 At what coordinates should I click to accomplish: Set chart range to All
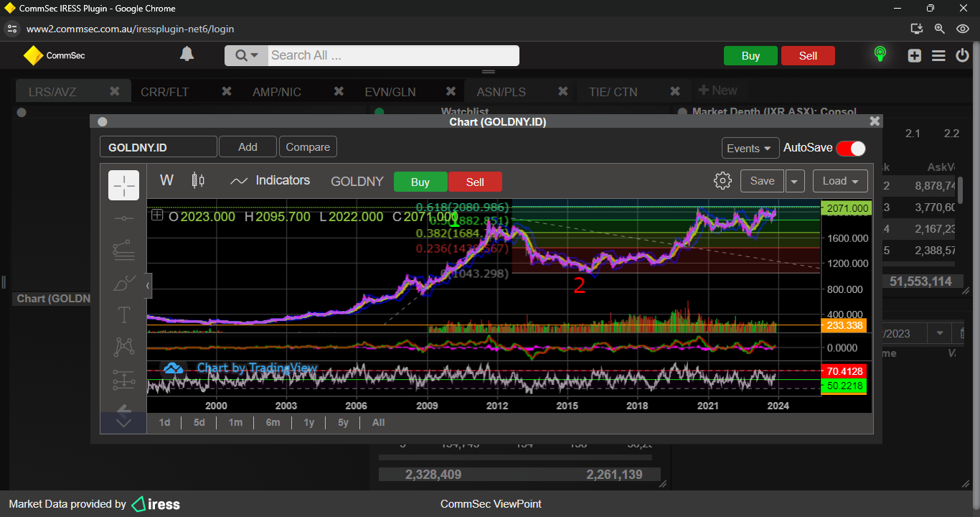coord(378,422)
